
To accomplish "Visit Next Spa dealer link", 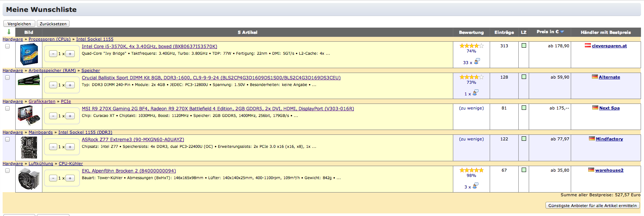I will (609, 108).
